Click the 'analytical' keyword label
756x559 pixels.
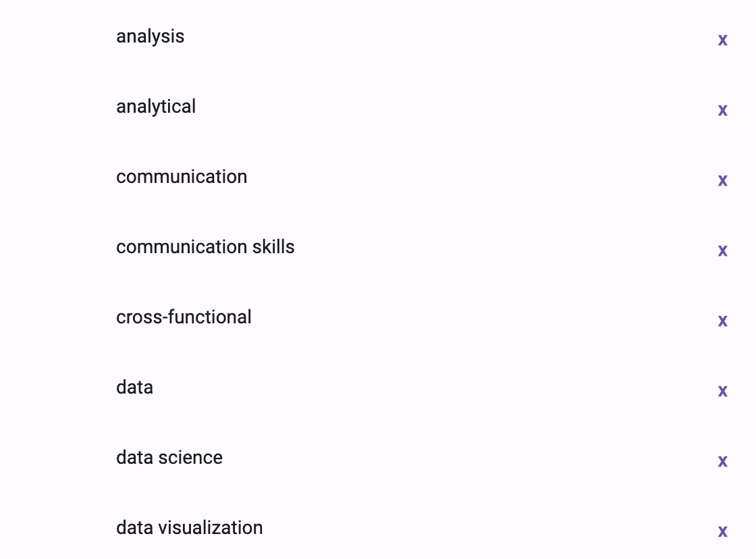[x=156, y=107]
